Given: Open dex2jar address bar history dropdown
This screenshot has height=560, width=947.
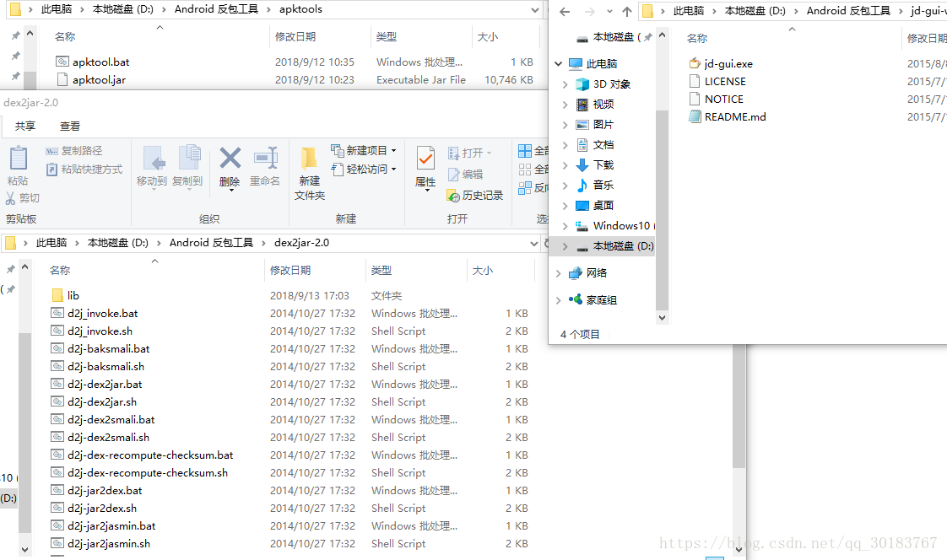Looking at the screenshot, I should click(x=534, y=243).
